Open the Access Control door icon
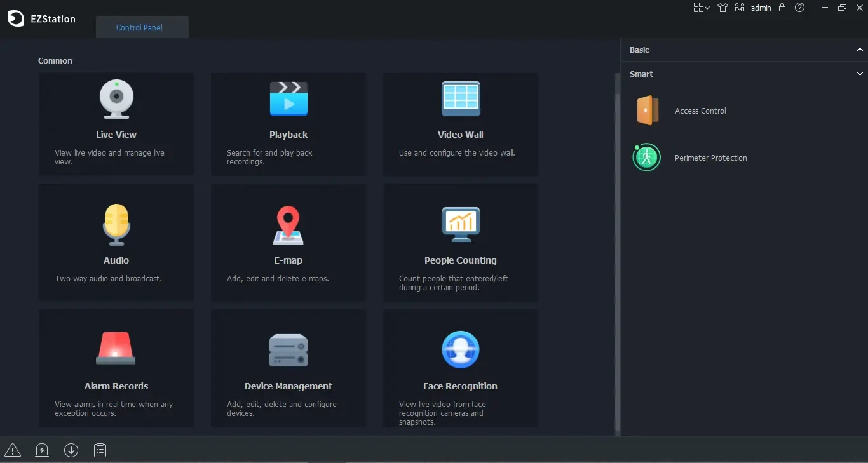Screen dimensions: 868x463 tap(647, 111)
